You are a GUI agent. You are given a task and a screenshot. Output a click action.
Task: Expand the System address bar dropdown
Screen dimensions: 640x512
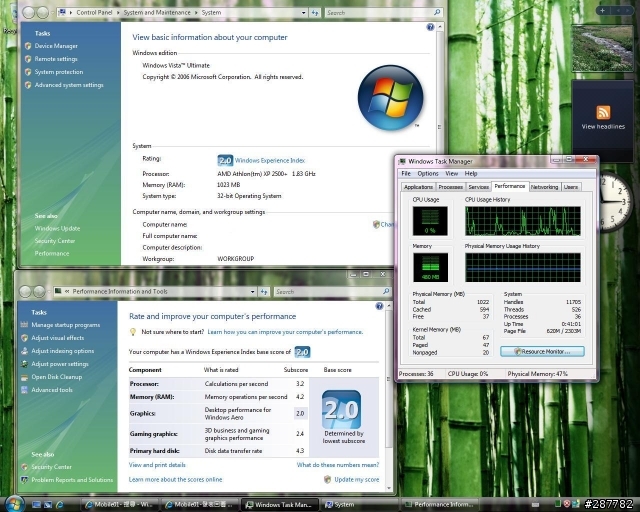coord(303,13)
